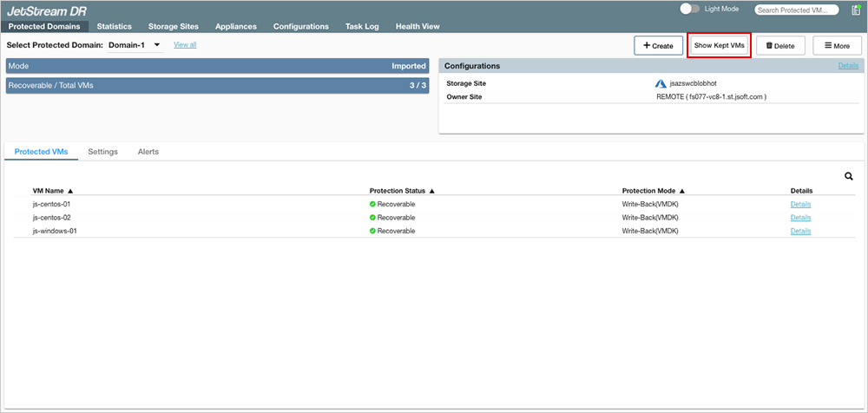
Task: Click the Azure storage site icon
Action: (x=661, y=83)
